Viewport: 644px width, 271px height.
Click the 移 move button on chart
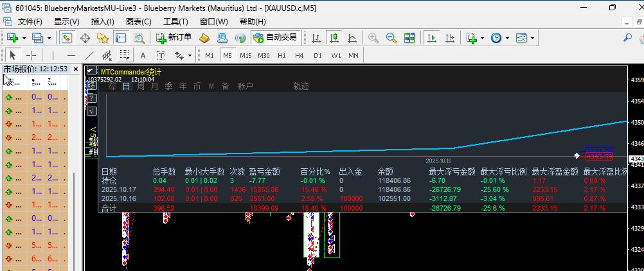92,85
